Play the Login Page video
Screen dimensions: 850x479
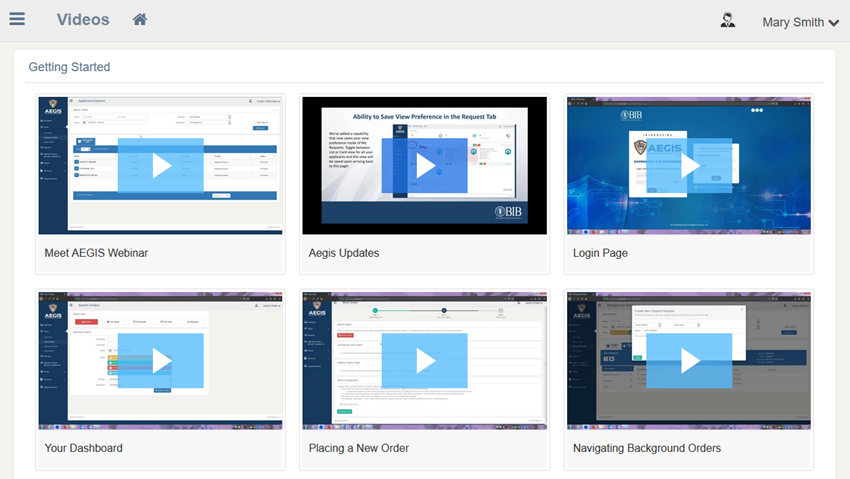(x=689, y=166)
